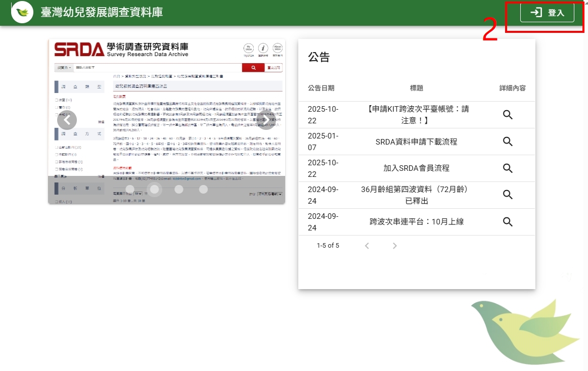Go to previous carousel slide arrow
The width and height of the screenshot is (588, 371).
(67, 120)
